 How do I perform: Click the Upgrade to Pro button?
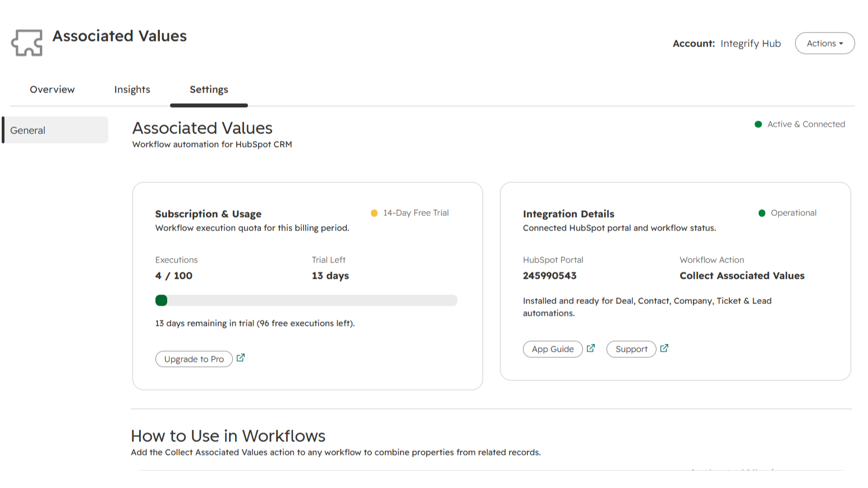tap(194, 359)
